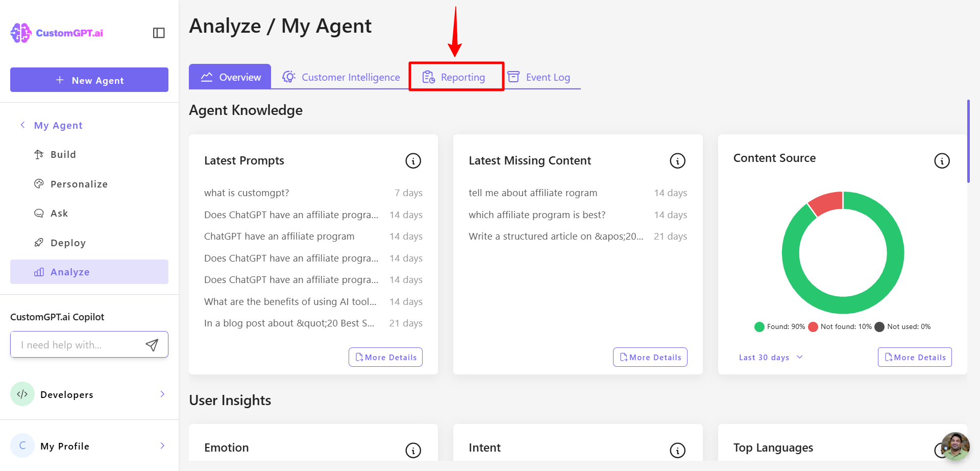Click prompt 'what is customgpt?'
The height and width of the screenshot is (471, 980).
(247, 193)
